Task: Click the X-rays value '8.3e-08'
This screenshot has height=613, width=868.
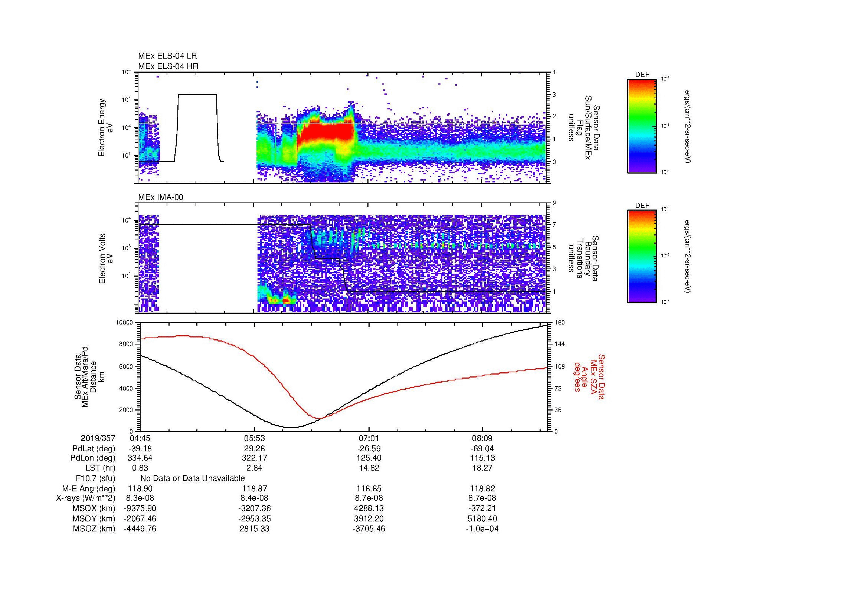Action: tap(140, 498)
